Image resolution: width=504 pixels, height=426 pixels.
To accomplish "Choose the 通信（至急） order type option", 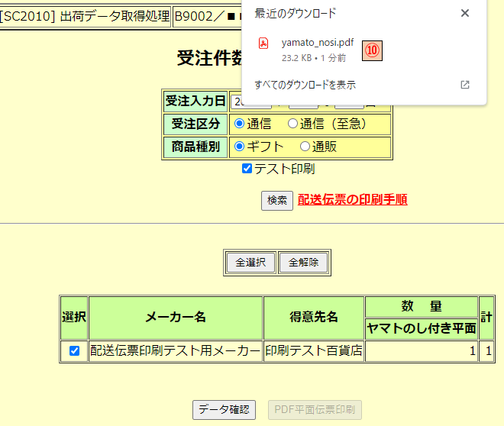I will [292, 124].
